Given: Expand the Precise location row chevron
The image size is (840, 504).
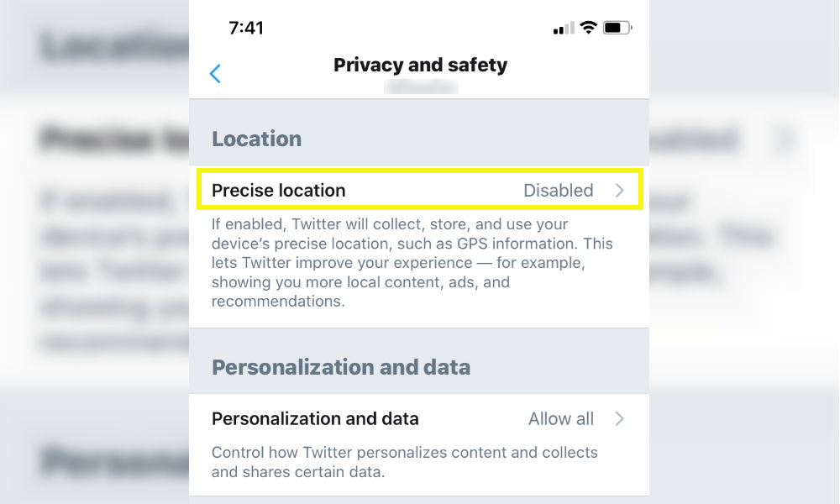Looking at the screenshot, I should [620, 190].
